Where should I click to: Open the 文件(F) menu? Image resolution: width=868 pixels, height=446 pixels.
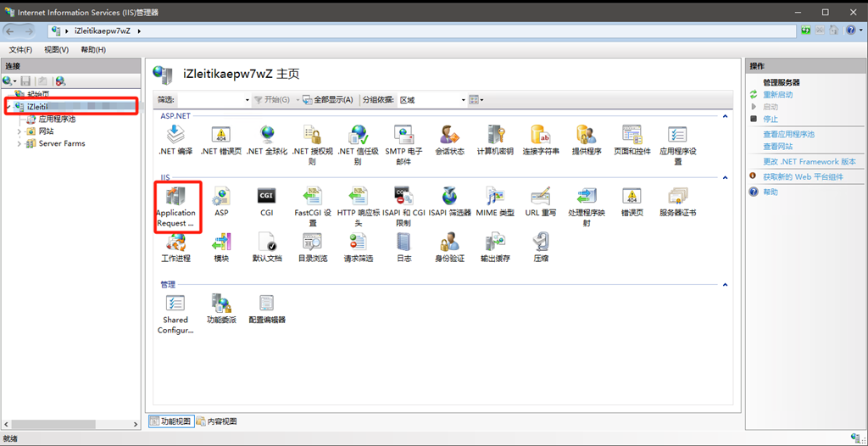20,50
